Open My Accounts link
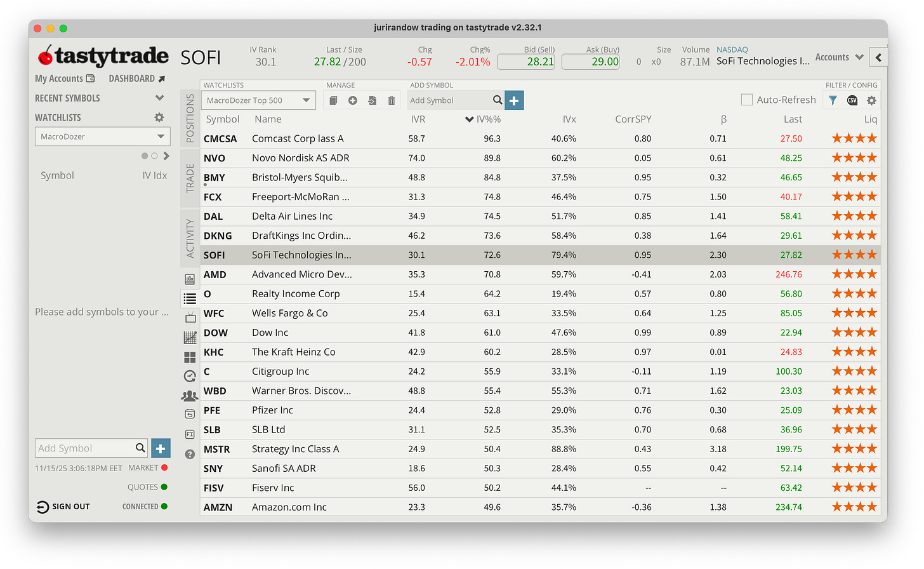The width and height of the screenshot is (924, 569). click(65, 79)
